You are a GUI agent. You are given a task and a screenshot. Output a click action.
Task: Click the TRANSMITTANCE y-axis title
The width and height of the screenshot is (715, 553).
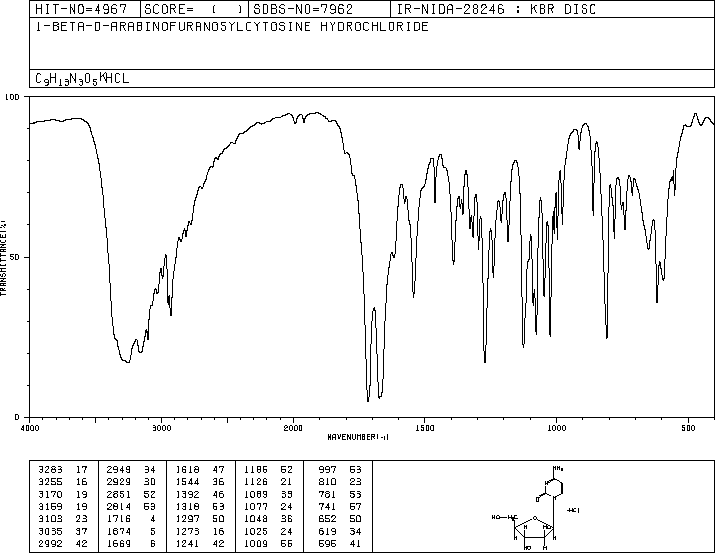pos(3,258)
